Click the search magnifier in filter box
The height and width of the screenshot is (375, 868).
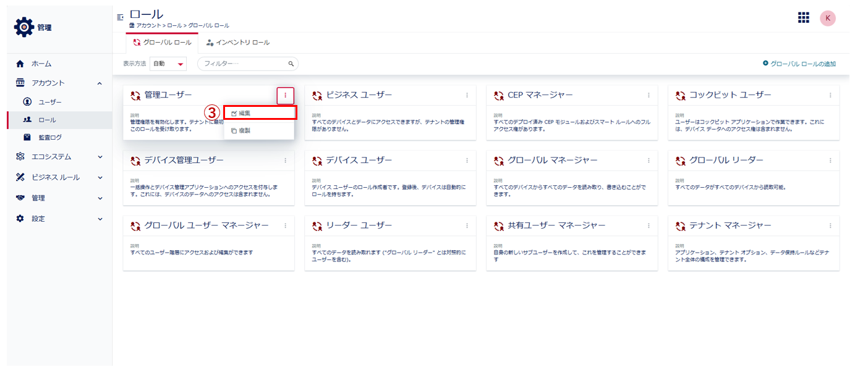[x=291, y=64]
